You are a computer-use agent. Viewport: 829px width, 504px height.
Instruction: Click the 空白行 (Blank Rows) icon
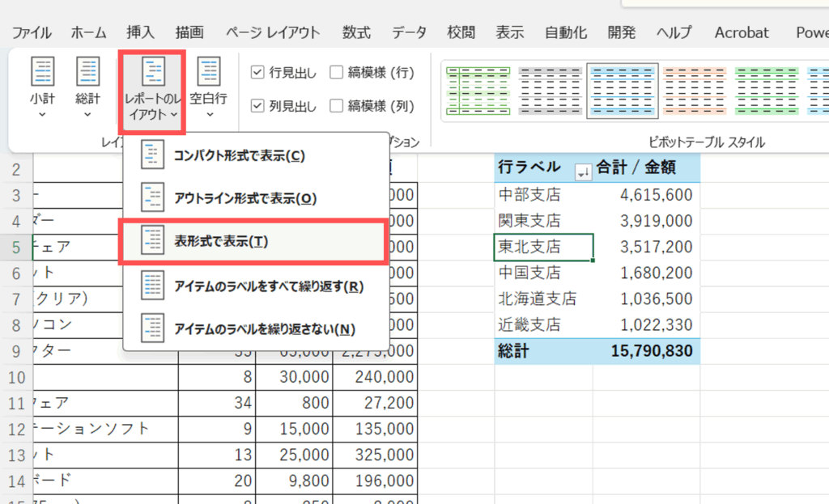tap(209, 72)
